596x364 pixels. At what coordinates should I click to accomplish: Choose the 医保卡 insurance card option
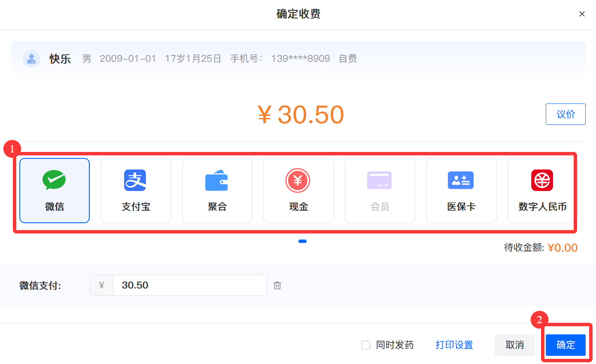point(461,191)
